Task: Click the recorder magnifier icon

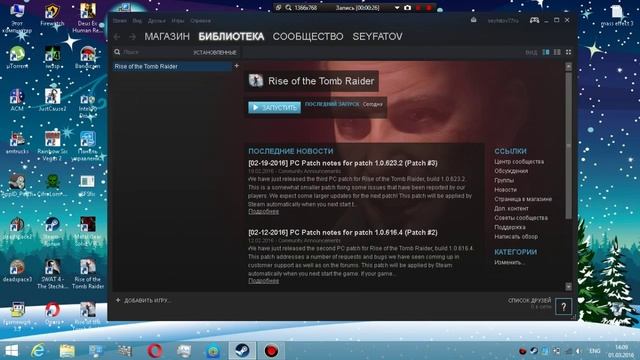Action: coord(289,8)
